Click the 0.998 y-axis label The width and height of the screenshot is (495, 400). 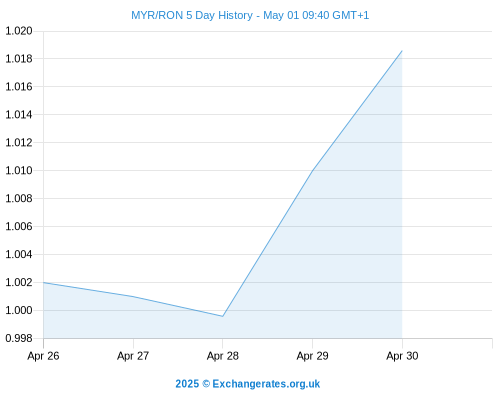click(x=19, y=338)
